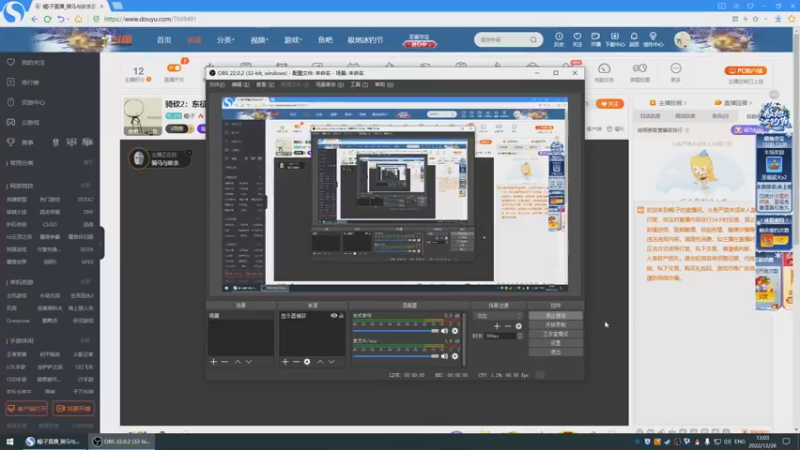The image size is (800, 450).
Task: Toggle the live stream switch in Douyu toolbar
Action: (x=174, y=68)
